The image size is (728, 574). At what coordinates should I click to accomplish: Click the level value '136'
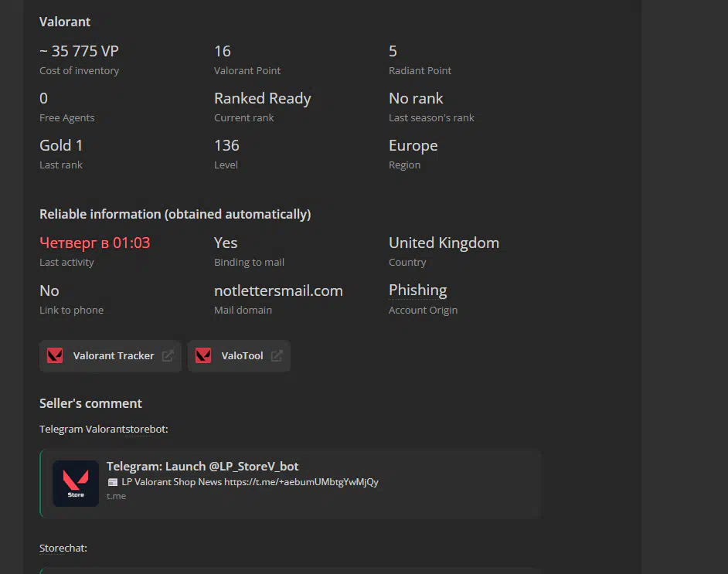point(226,146)
